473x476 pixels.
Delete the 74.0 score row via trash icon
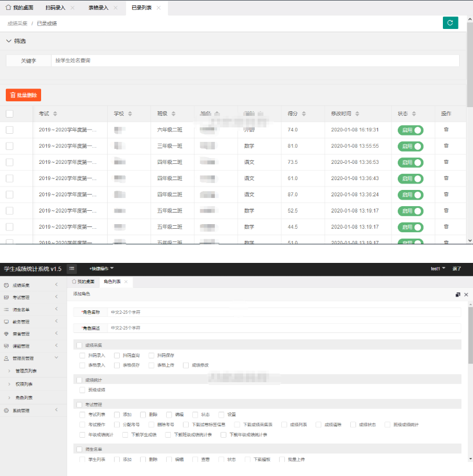pyautogui.click(x=446, y=130)
